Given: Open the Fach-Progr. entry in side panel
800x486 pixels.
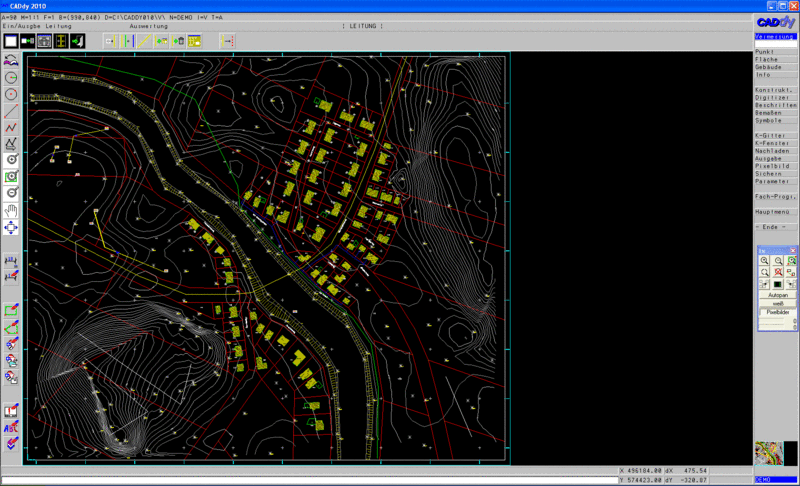Looking at the screenshot, I should tap(775, 196).
